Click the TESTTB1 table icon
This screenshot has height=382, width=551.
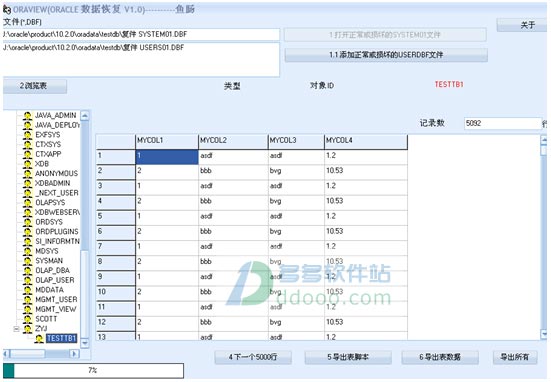39,338
